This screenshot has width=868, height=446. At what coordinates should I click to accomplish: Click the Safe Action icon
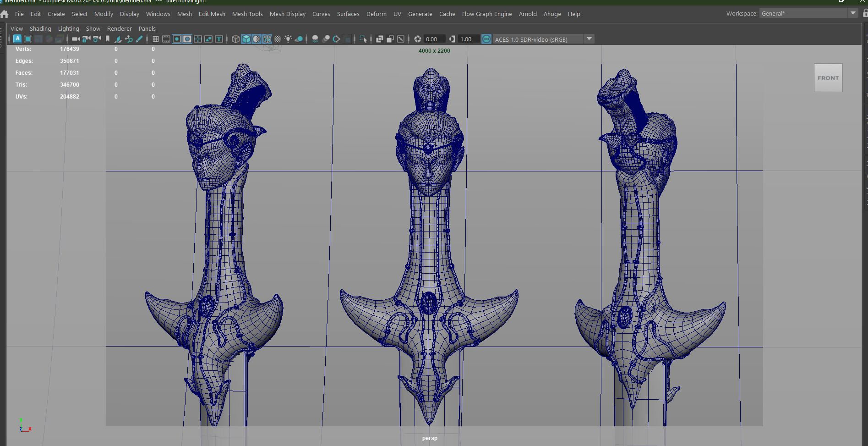(x=208, y=39)
